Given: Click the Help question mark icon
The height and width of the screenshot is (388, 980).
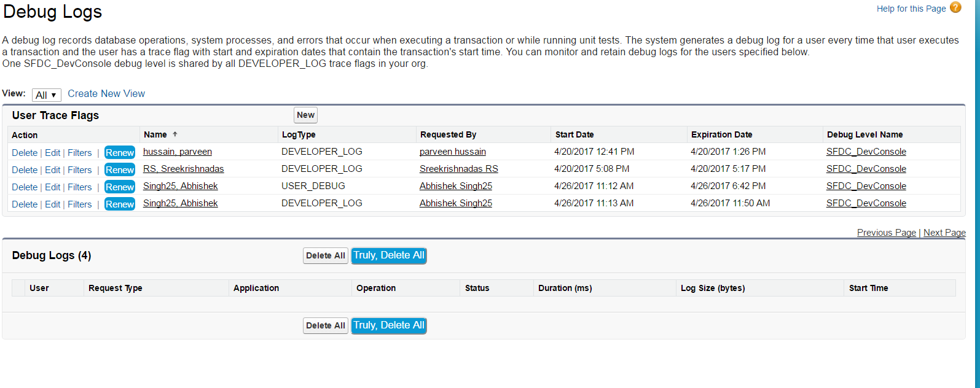Looking at the screenshot, I should (955, 7).
